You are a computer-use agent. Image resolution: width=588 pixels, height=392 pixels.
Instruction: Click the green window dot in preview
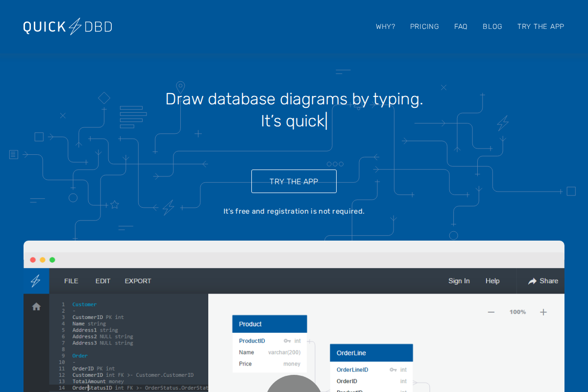pyautogui.click(x=52, y=260)
